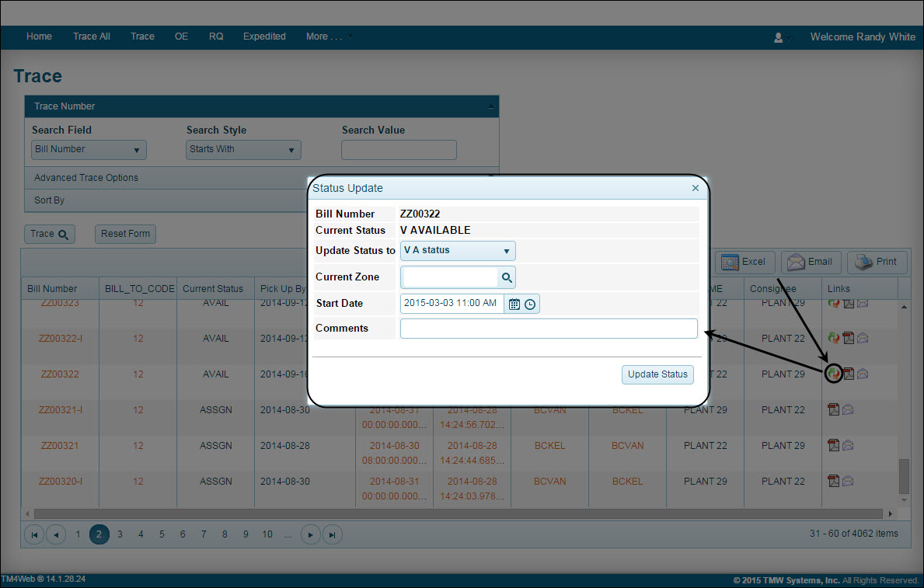
Task: Click the grid's vertical scrollbar thumb
Action: (x=903, y=475)
